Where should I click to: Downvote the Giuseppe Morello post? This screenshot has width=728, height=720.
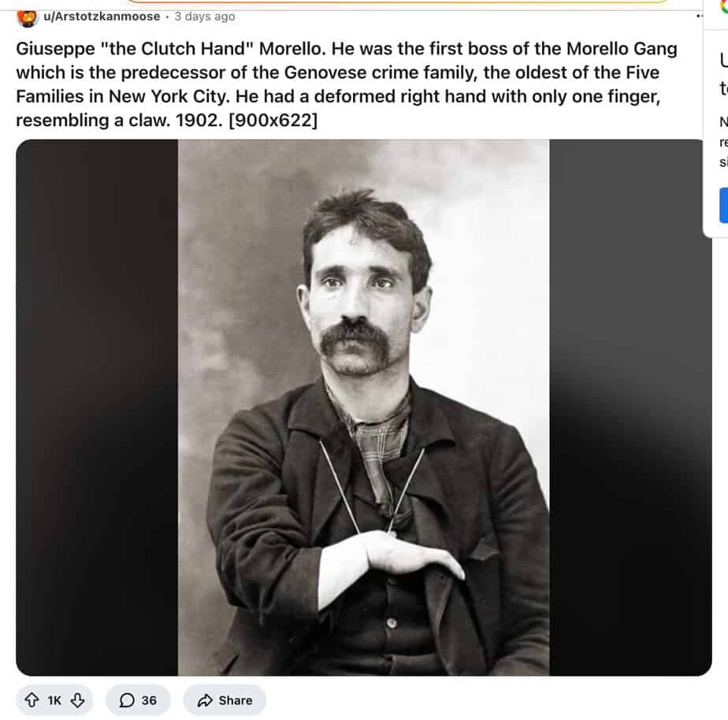point(77,700)
